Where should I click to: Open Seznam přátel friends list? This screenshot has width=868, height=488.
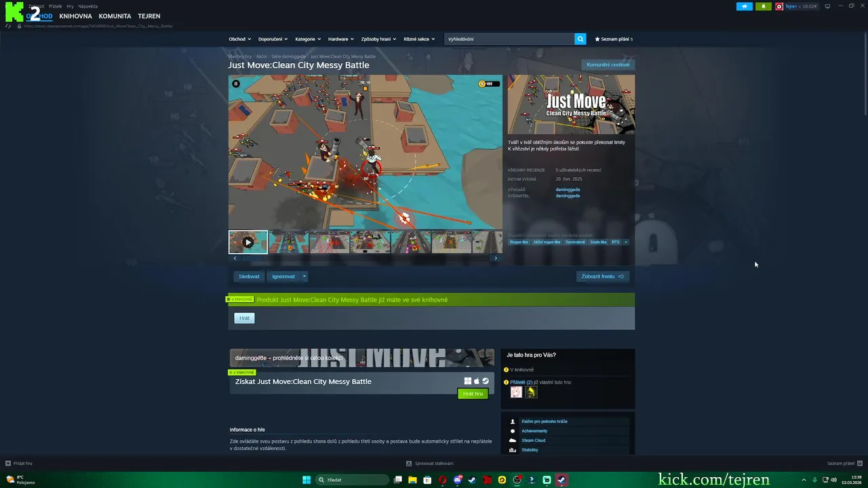tap(844, 464)
